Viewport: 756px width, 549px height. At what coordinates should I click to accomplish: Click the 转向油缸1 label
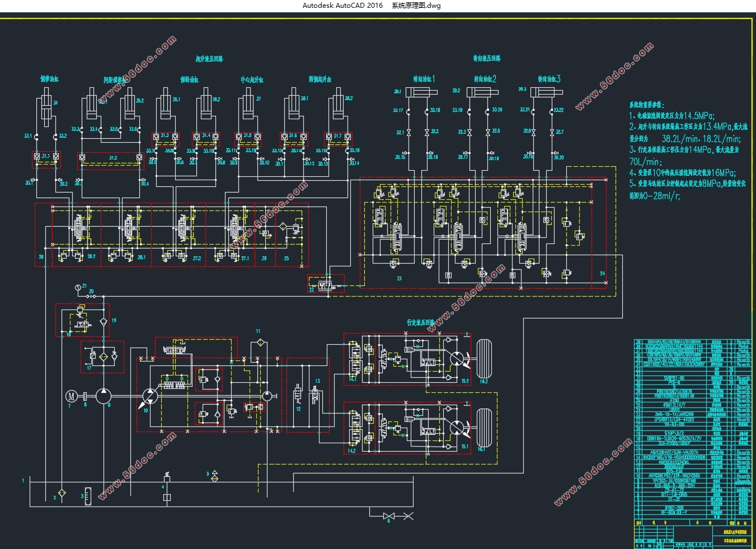(424, 79)
